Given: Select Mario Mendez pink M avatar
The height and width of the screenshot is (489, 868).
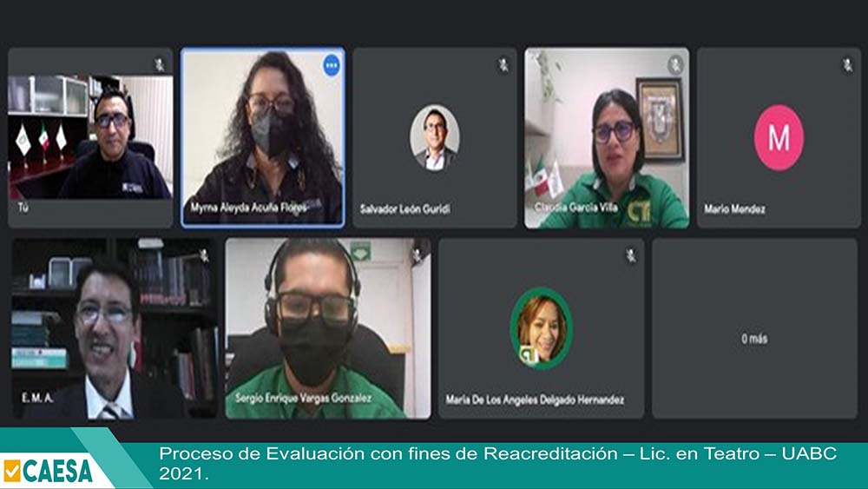Looking at the screenshot, I should [779, 137].
